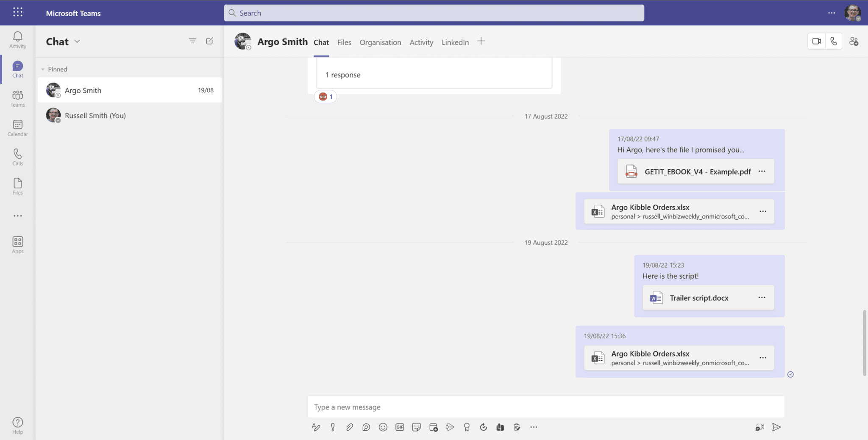The width and height of the screenshot is (868, 440).
Task: Open the Updates clipboard icon in compose toolbar
Action: coord(517,427)
